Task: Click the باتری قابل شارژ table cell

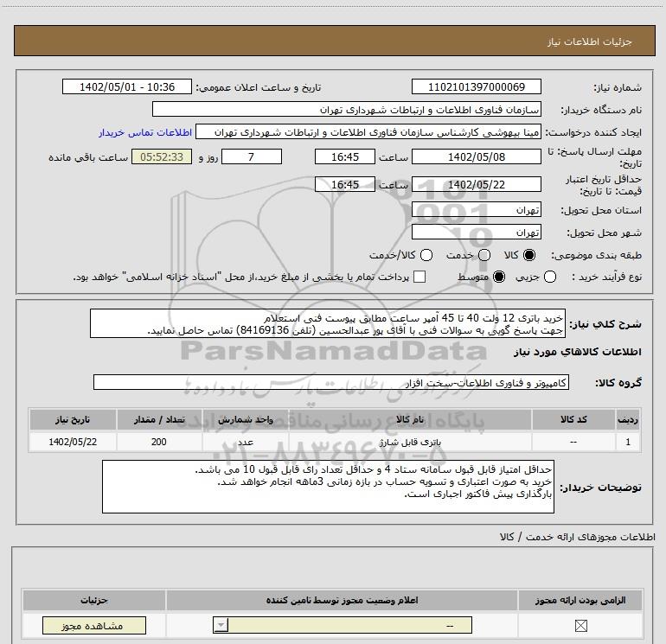Action: point(410,442)
